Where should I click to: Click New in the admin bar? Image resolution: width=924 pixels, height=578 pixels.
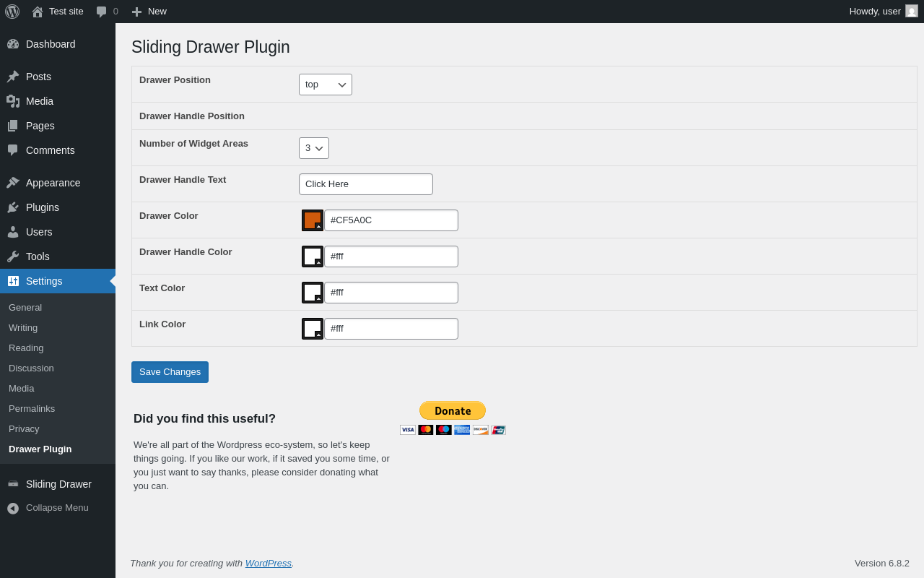[x=157, y=12]
